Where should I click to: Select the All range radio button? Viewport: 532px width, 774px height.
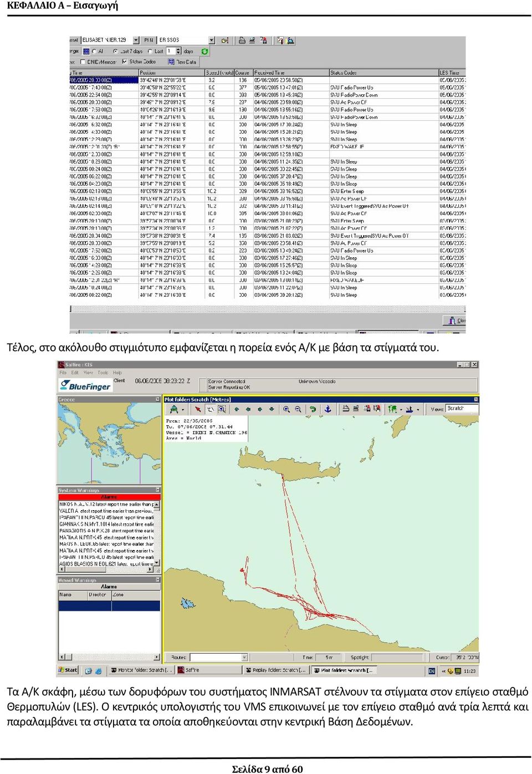94,52
